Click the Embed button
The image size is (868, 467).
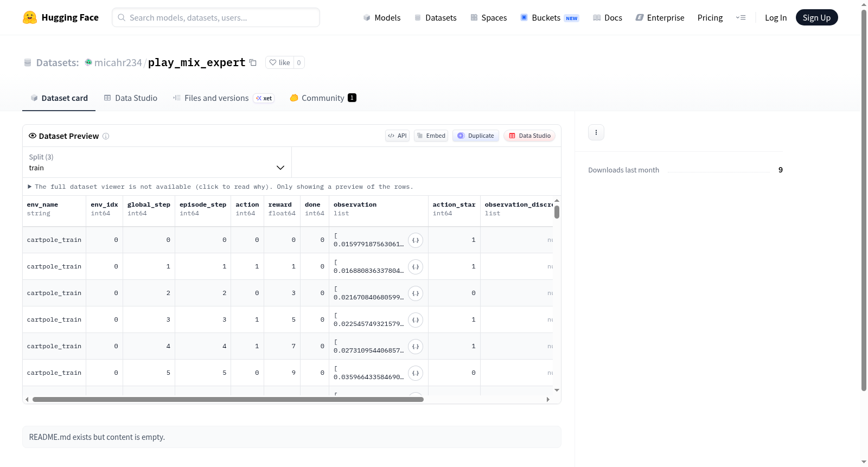pos(431,136)
